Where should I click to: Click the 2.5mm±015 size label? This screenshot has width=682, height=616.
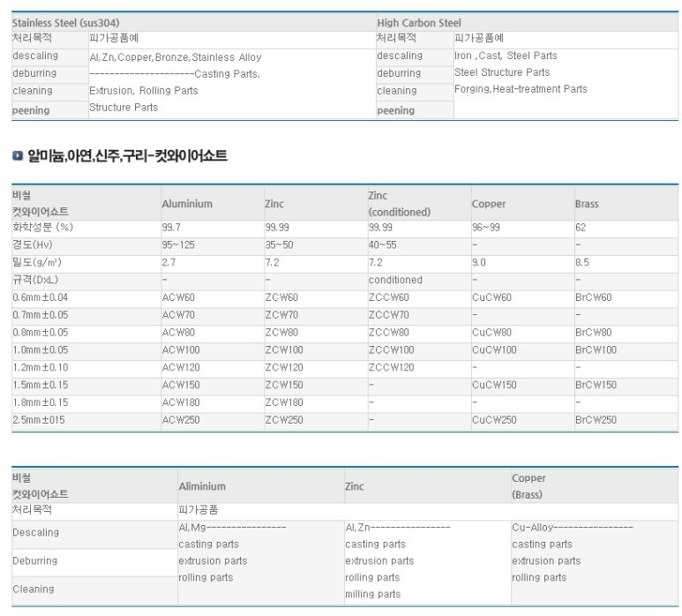[38, 420]
